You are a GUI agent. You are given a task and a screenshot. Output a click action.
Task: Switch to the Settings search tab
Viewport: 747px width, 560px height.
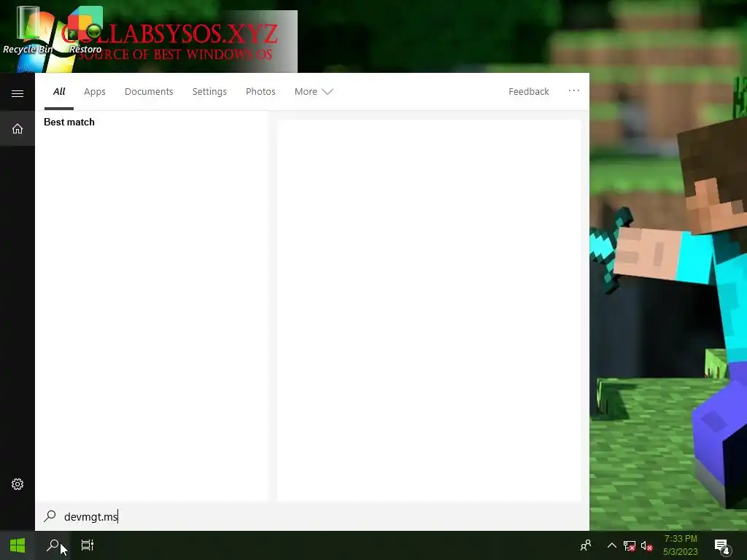click(x=209, y=91)
